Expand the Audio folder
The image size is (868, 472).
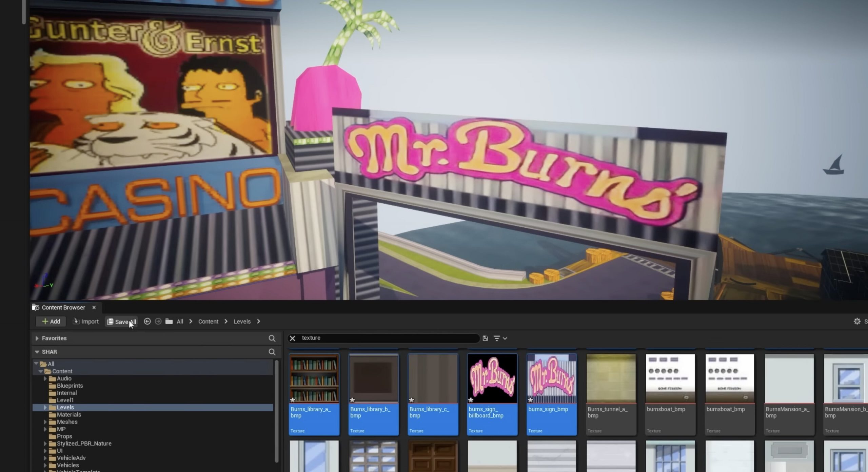(x=45, y=378)
